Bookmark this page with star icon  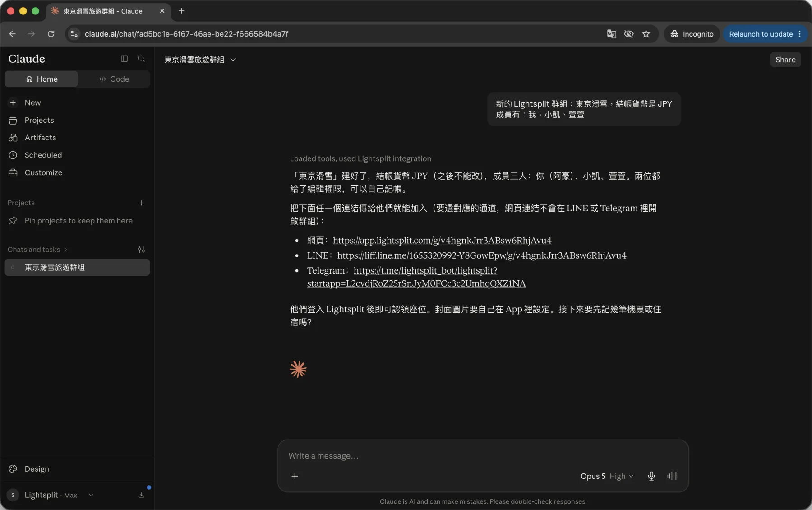pyautogui.click(x=646, y=34)
